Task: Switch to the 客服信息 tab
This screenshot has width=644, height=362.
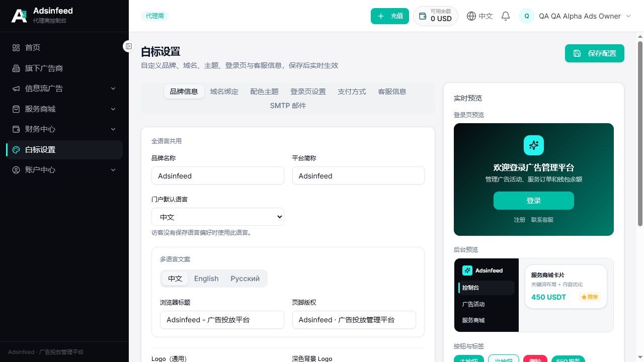Action: 392,92
